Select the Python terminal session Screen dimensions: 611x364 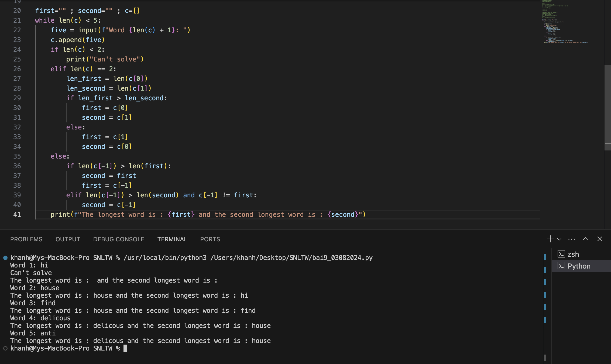point(581,266)
